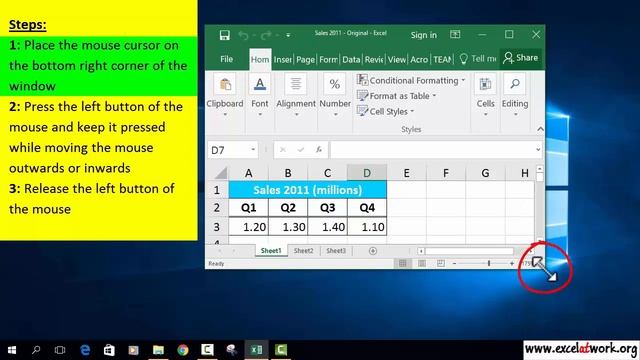This screenshot has height=360, width=640.
Task: Open Google Chrome from the taskbar
Action: coord(183,350)
